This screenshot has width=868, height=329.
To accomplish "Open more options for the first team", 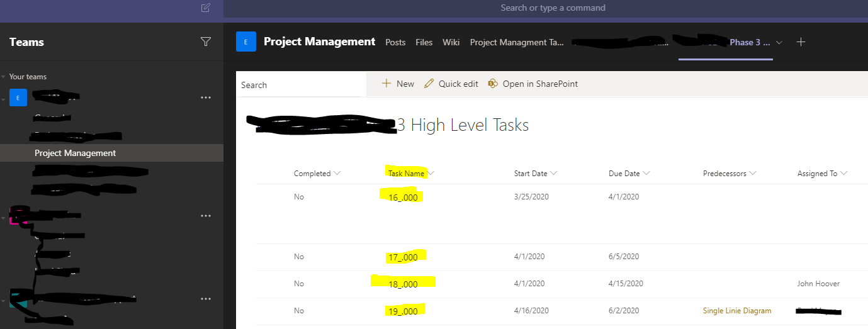I will [x=205, y=98].
